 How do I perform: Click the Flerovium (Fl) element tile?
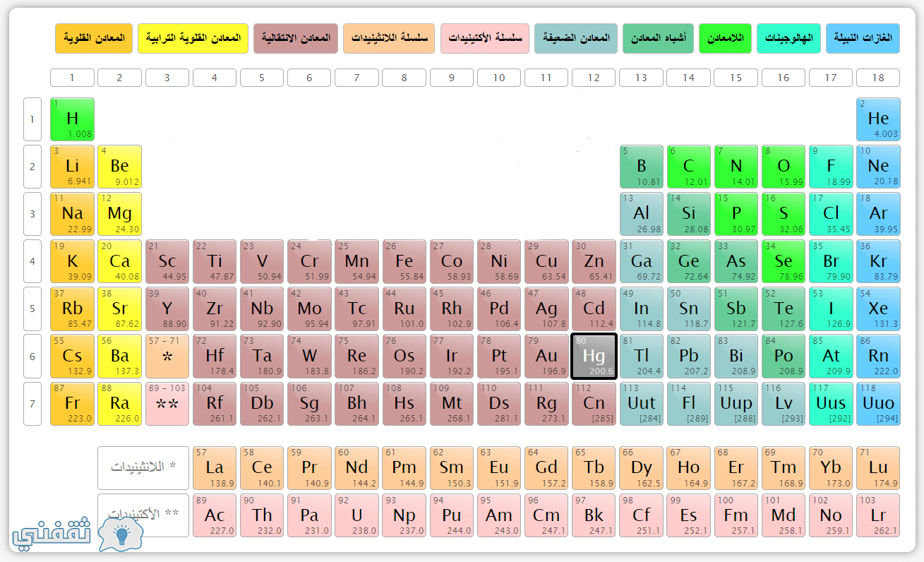[688, 403]
